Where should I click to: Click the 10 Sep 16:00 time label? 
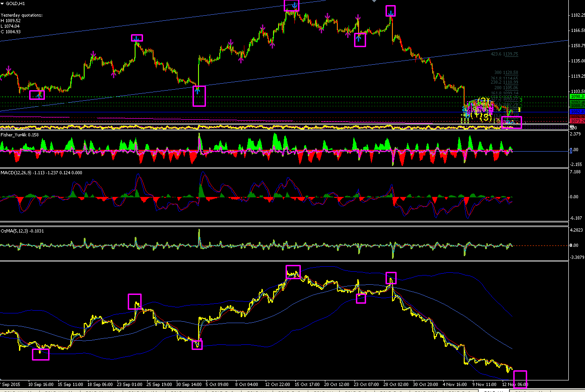point(41,384)
